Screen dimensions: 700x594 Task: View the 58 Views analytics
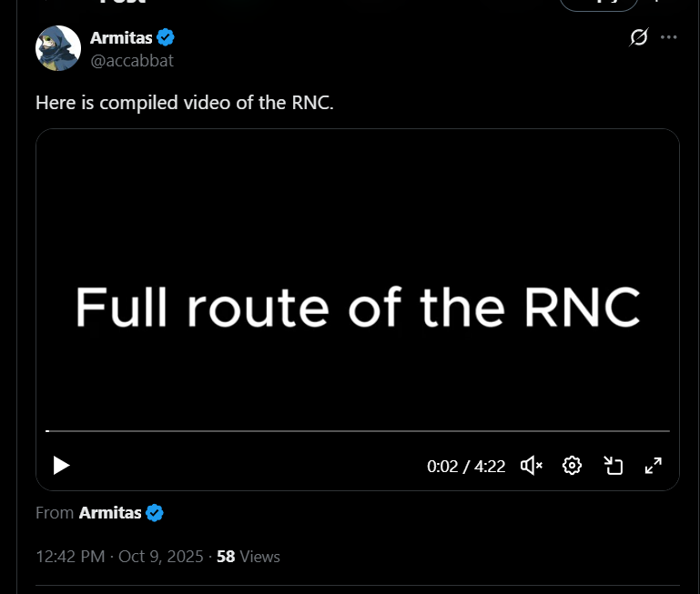point(249,556)
